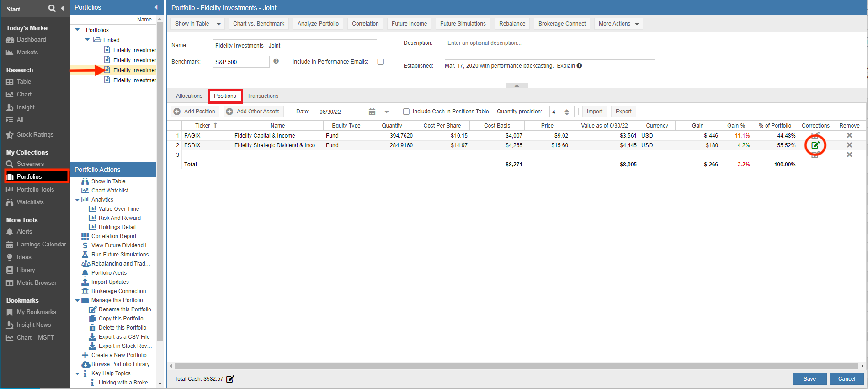Image resolution: width=868 pixels, height=389 pixels.
Task: Select Rename this Portfolio action
Action: (120, 309)
